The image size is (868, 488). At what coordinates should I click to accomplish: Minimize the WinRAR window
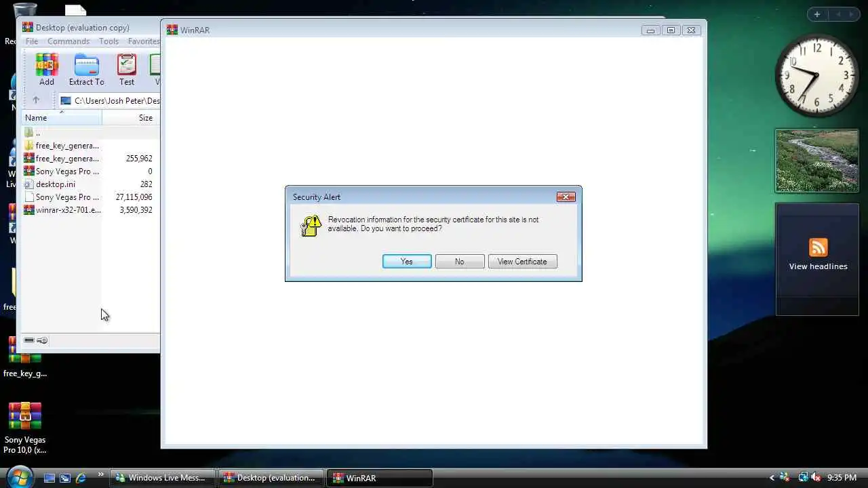650,30
